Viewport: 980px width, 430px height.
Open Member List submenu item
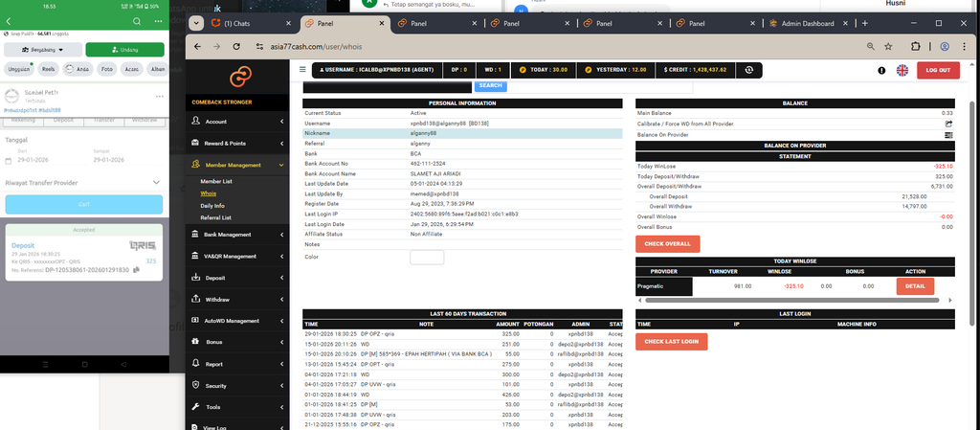tap(216, 181)
